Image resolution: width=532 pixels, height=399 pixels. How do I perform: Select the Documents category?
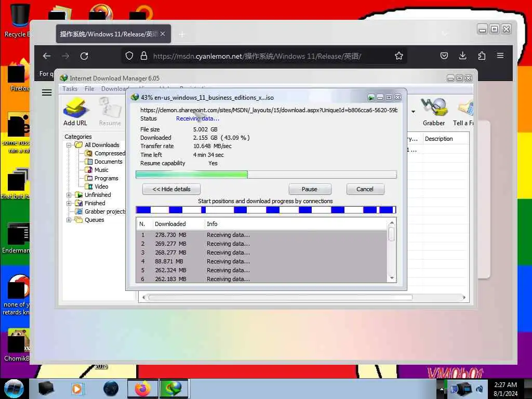[104, 162]
